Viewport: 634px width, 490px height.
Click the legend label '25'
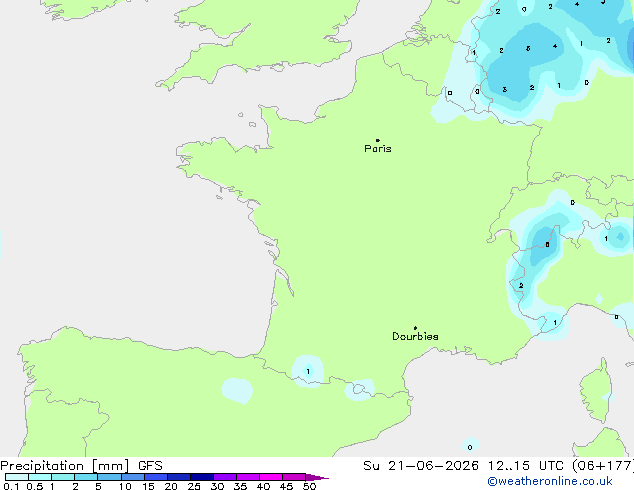194,486
